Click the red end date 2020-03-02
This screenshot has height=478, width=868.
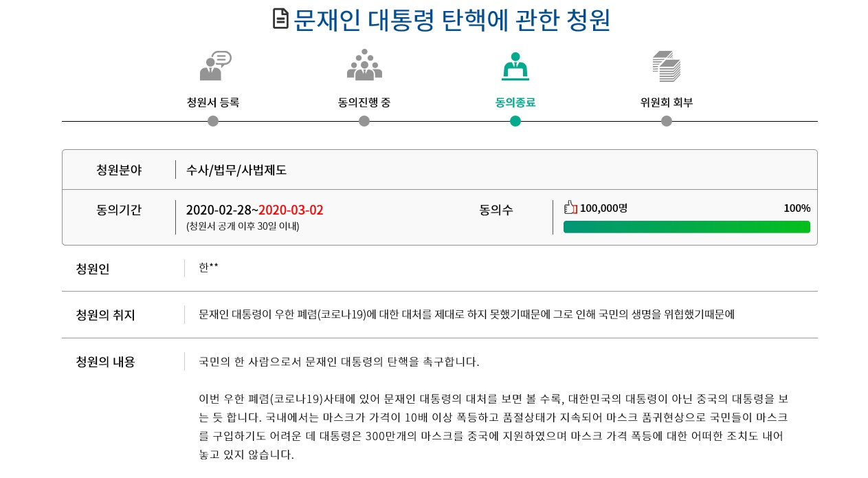(291, 210)
